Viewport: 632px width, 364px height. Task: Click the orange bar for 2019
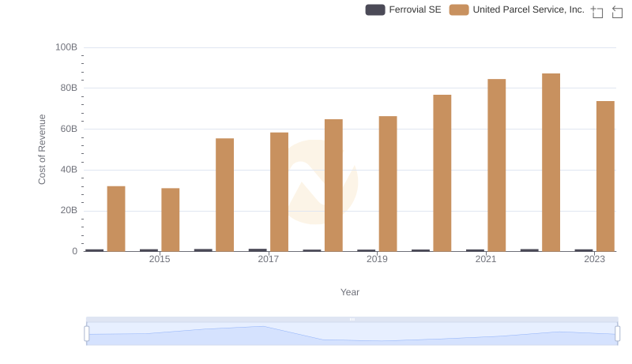(388, 183)
